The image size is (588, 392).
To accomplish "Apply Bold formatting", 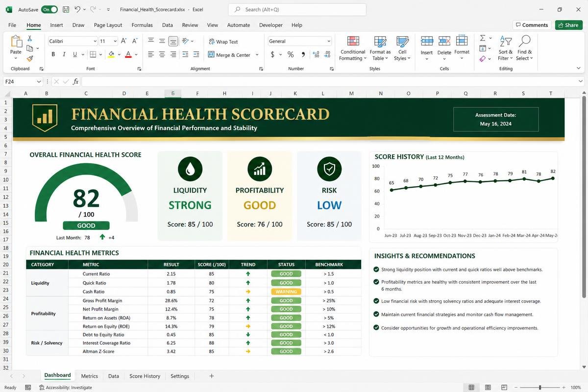I will pos(52,55).
